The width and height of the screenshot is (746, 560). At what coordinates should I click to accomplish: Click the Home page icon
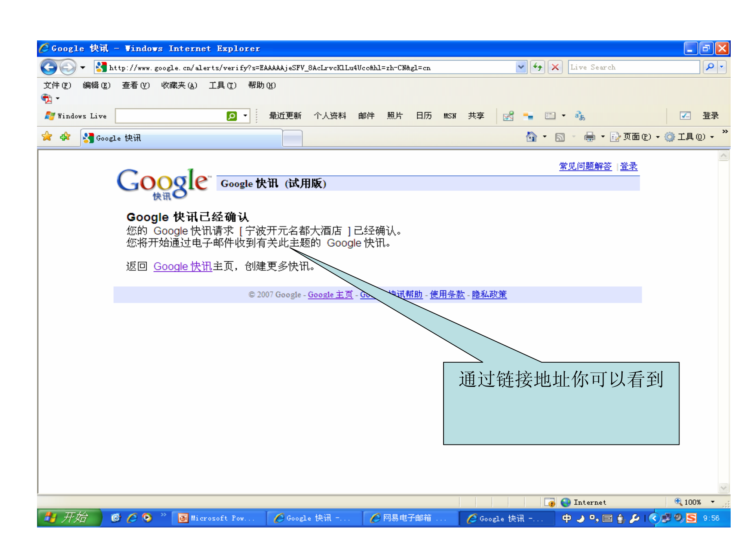click(x=531, y=137)
